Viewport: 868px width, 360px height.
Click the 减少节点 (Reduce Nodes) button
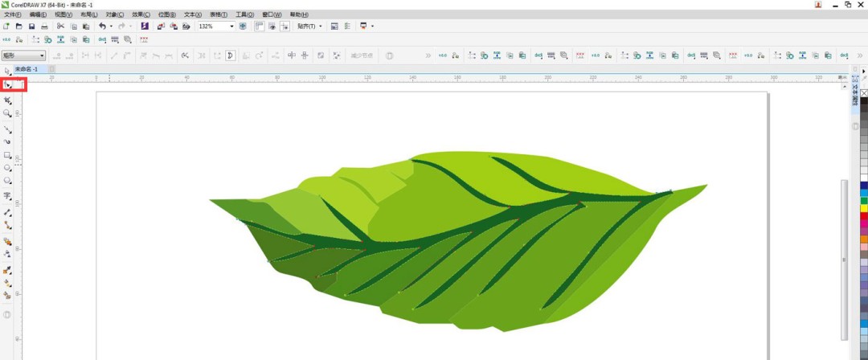point(362,55)
